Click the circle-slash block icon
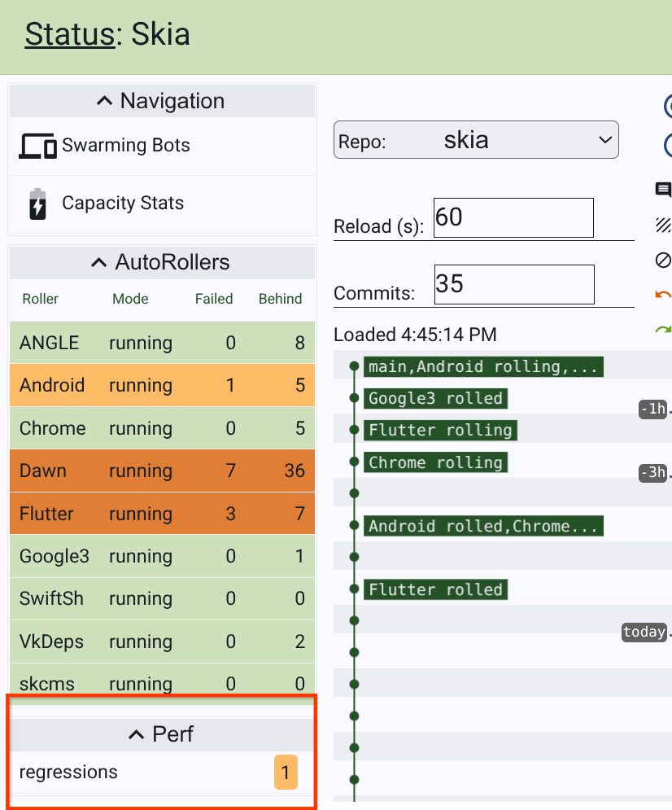Viewport: 672px width, 810px height. [x=663, y=260]
